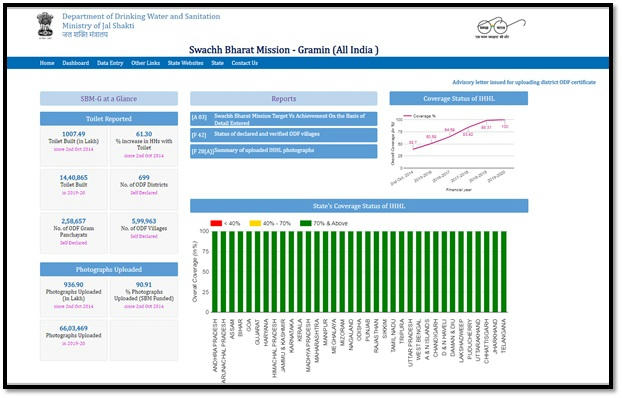Open report A 03 Target Vs Achievement
Image resolution: width=622 pixels, height=398 pixels.
pos(284,119)
